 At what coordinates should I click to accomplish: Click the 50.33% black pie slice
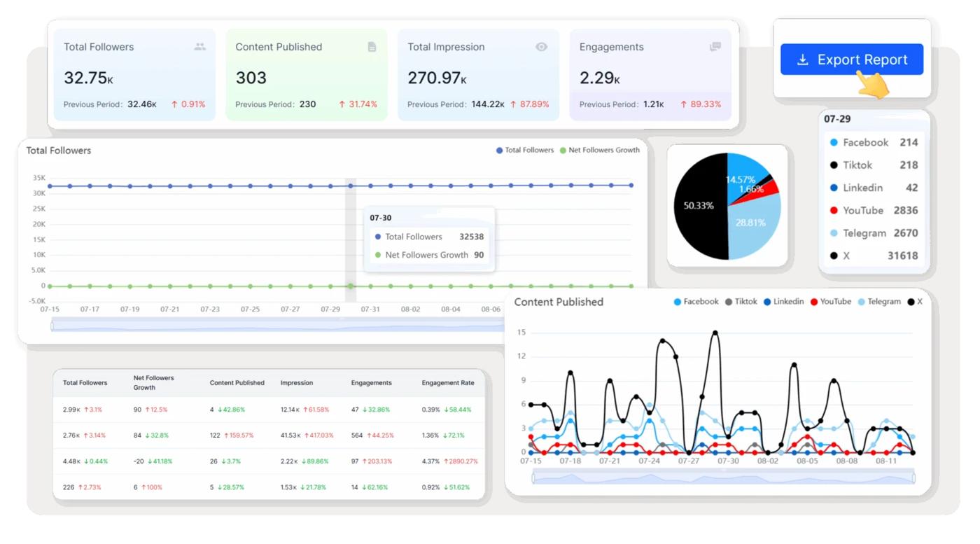(x=700, y=206)
